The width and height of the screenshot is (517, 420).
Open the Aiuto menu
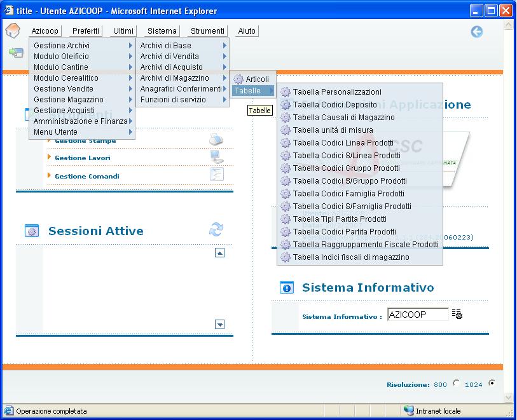[247, 31]
